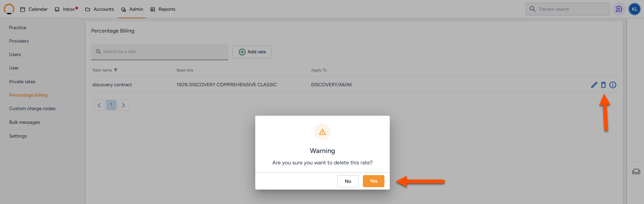
Task: Select the Admin tab
Action: [x=132, y=9]
